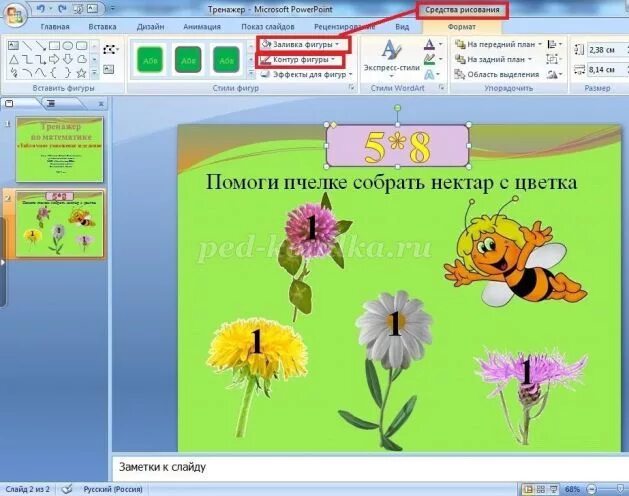Open the Вид ribbon tab
This screenshot has width=629, height=496.
click(402, 27)
